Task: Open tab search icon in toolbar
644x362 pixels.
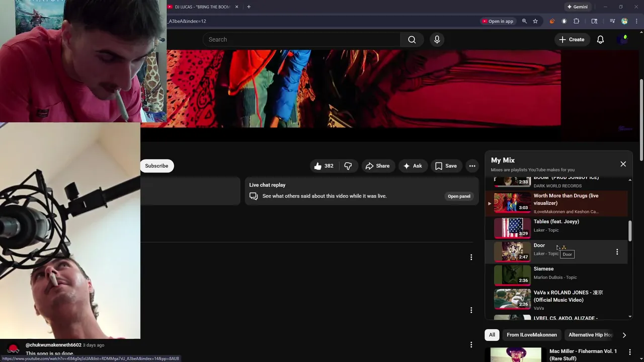Action: (594, 21)
